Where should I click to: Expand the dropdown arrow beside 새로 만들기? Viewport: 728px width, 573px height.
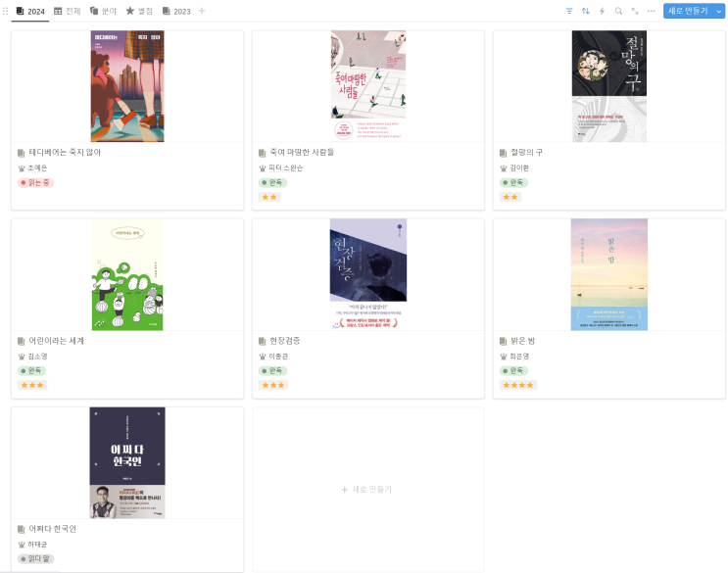(x=719, y=11)
